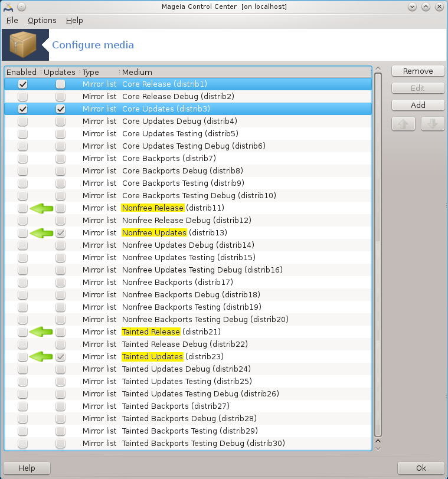
Task: Select Nonfree Backports Debug (distrib18) row
Action: click(188, 295)
